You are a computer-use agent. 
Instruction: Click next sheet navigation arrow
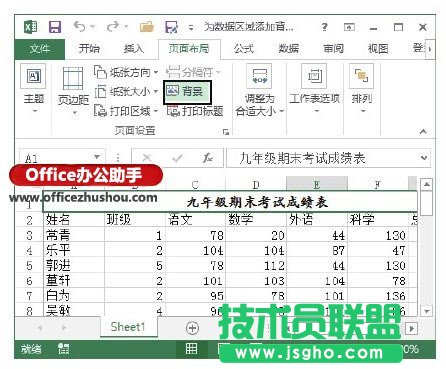(63, 328)
